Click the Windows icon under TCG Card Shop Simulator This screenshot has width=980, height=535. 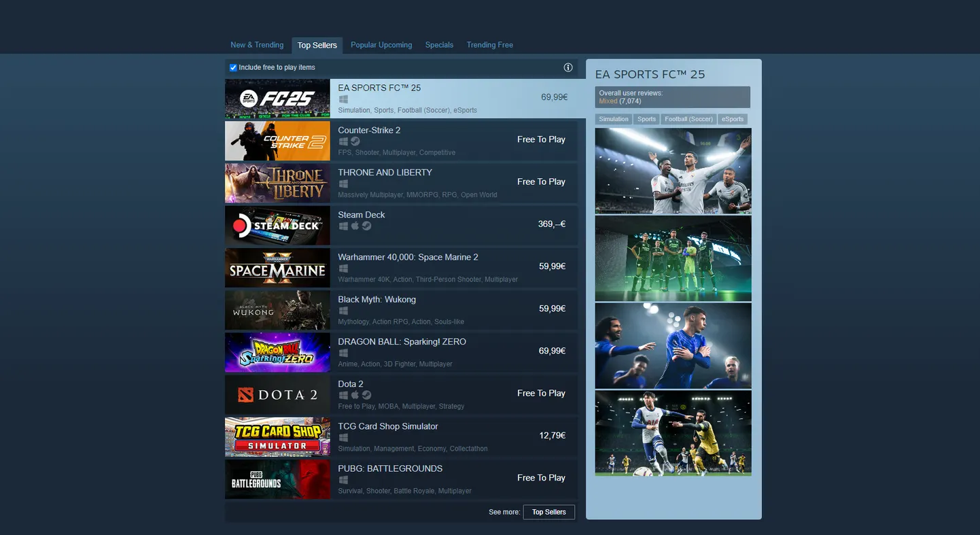click(x=343, y=438)
